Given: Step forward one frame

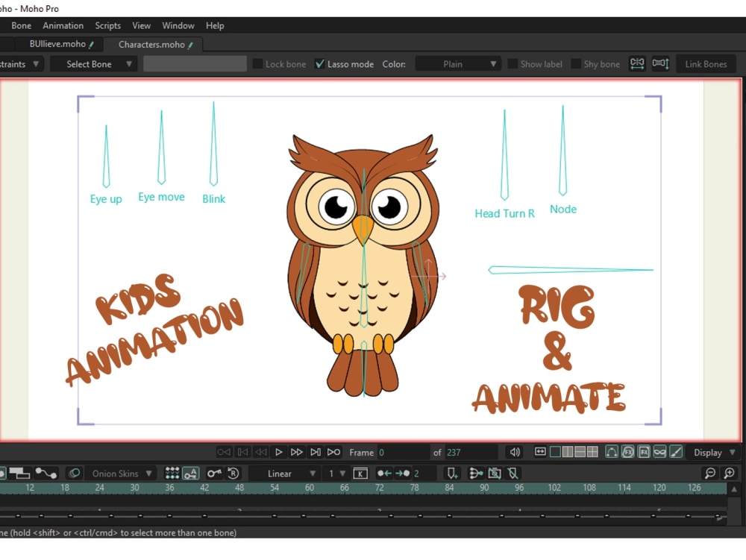Looking at the screenshot, I should [296, 452].
